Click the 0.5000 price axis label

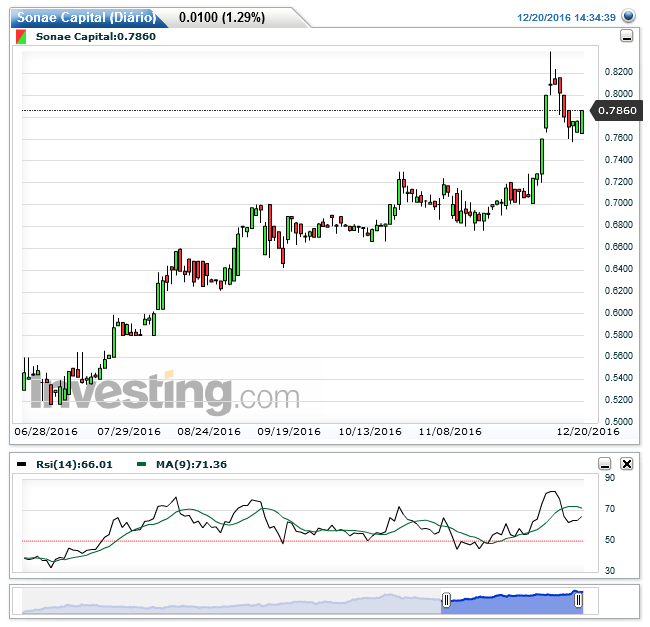618,421
